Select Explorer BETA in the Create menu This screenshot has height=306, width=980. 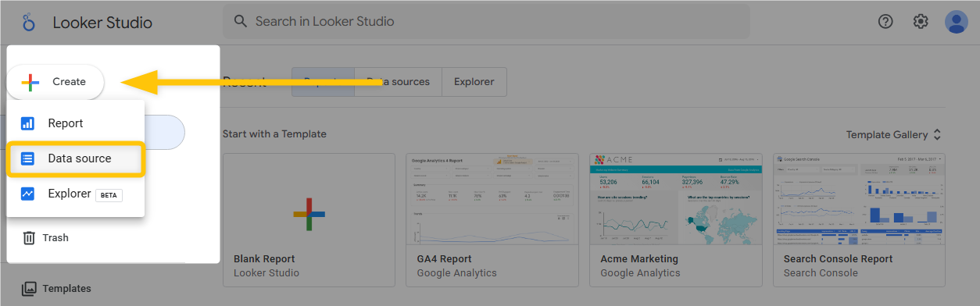pos(76,194)
